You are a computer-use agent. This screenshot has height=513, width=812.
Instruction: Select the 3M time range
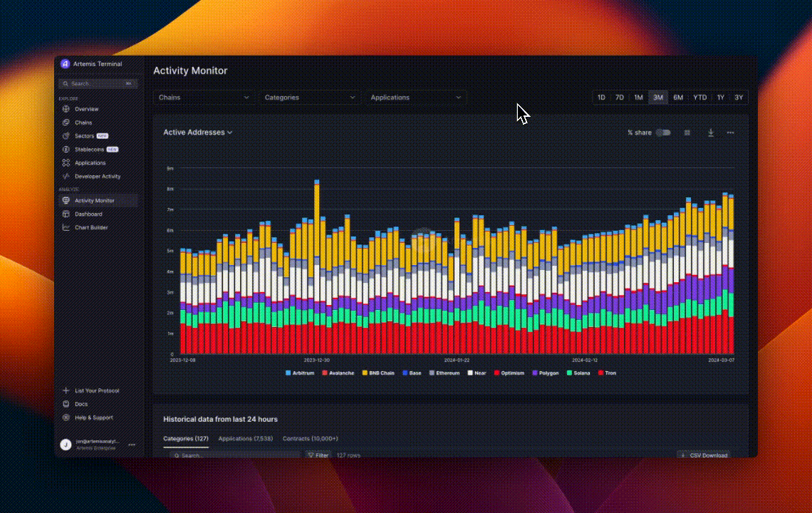pyautogui.click(x=658, y=98)
